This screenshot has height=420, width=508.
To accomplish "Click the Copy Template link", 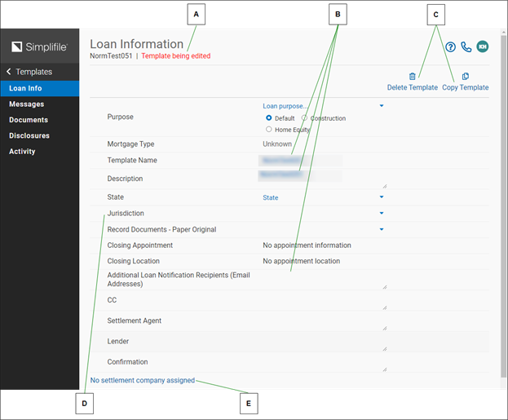I will (466, 87).
